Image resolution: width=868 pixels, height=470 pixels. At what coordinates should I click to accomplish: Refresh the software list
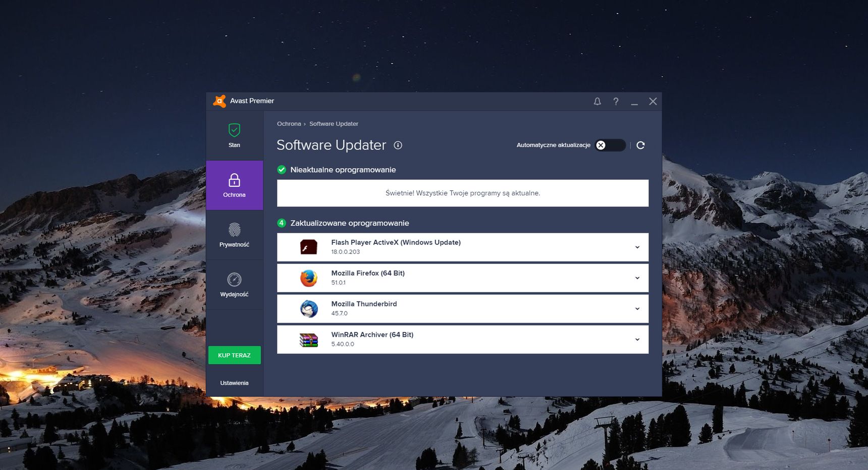pyautogui.click(x=640, y=145)
